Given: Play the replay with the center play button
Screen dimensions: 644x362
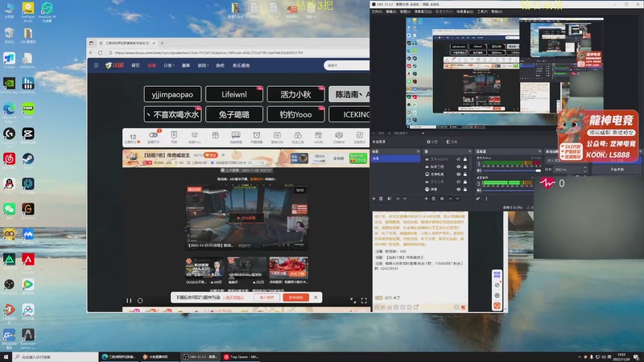Looking at the screenshot, I should pos(246,218).
